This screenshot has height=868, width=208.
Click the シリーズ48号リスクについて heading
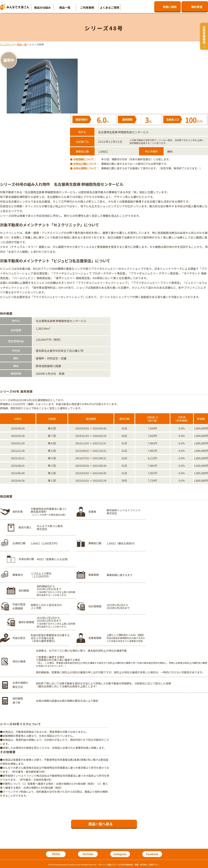tap(20, 724)
